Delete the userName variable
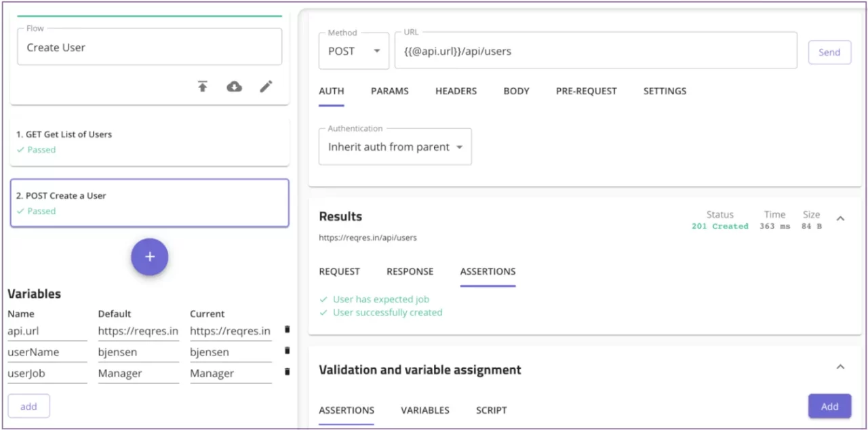868x430 pixels. point(286,351)
